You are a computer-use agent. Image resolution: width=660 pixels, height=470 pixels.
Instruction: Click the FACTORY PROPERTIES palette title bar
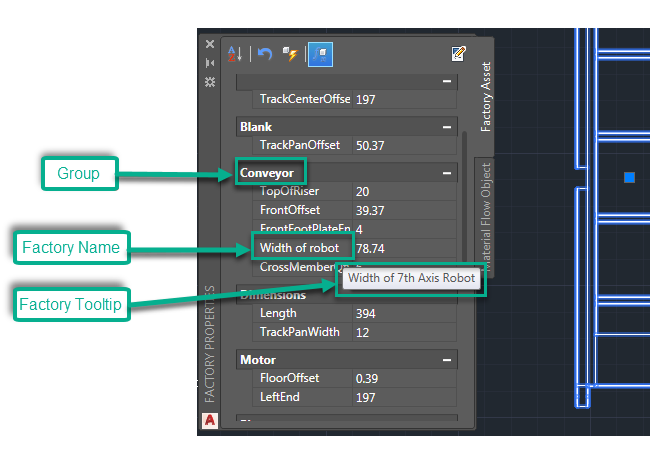coord(210,343)
